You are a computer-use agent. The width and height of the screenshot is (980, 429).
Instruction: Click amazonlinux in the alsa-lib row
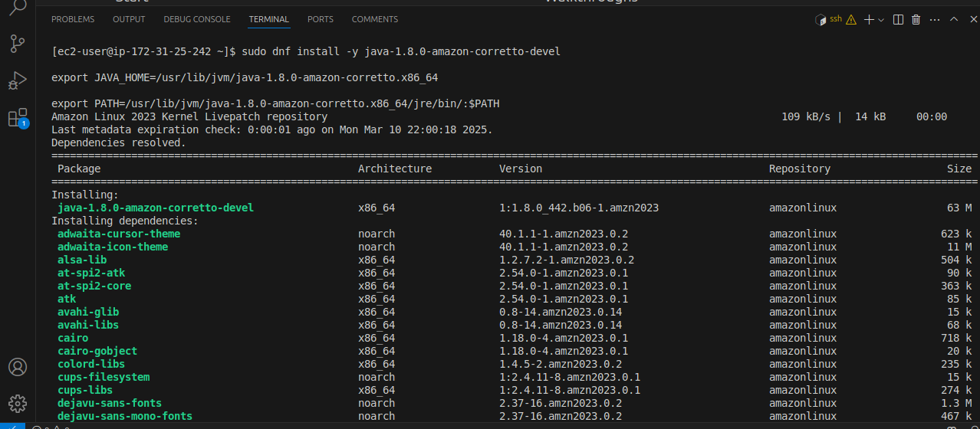(x=803, y=260)
